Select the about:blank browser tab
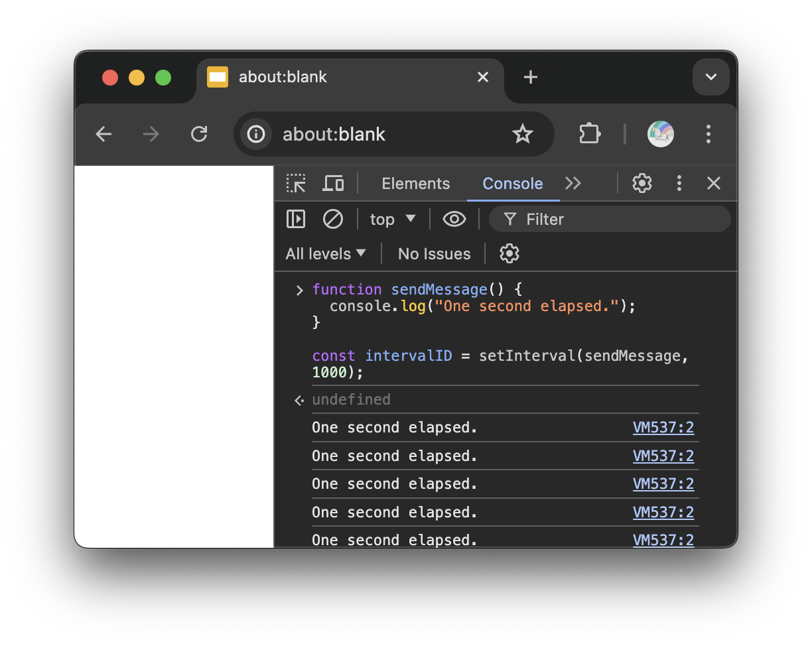 [350, 78]
